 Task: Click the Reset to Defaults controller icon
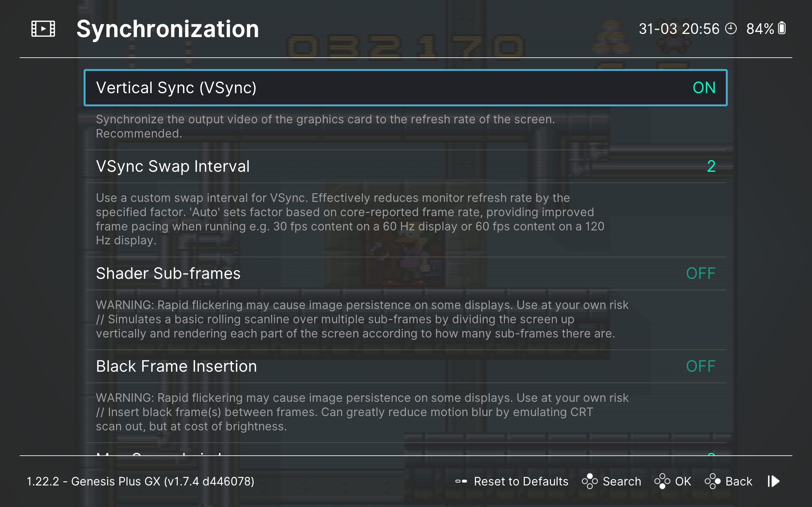click(x=461, y=481)
